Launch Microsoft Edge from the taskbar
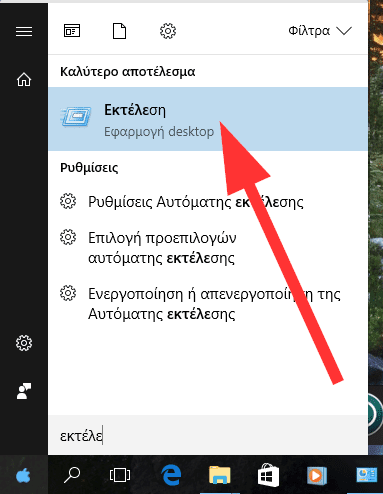This screenshot has width=383, height=494. click(x=171, y=475)
